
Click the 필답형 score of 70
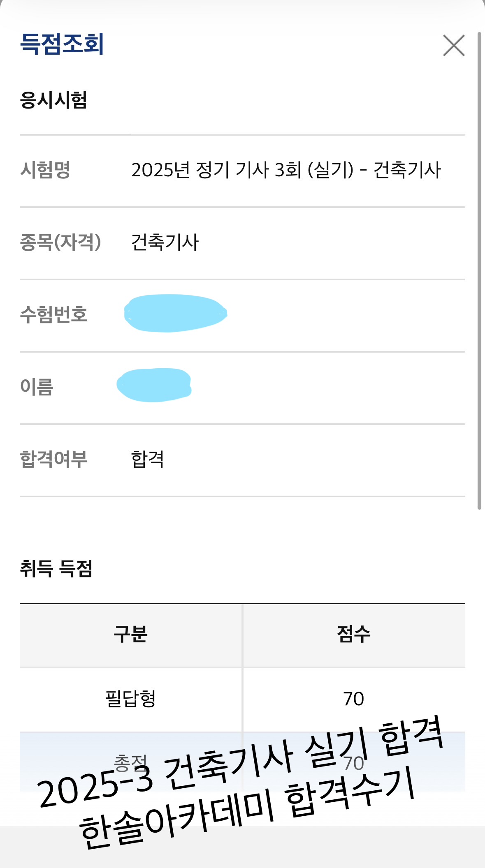354,699
